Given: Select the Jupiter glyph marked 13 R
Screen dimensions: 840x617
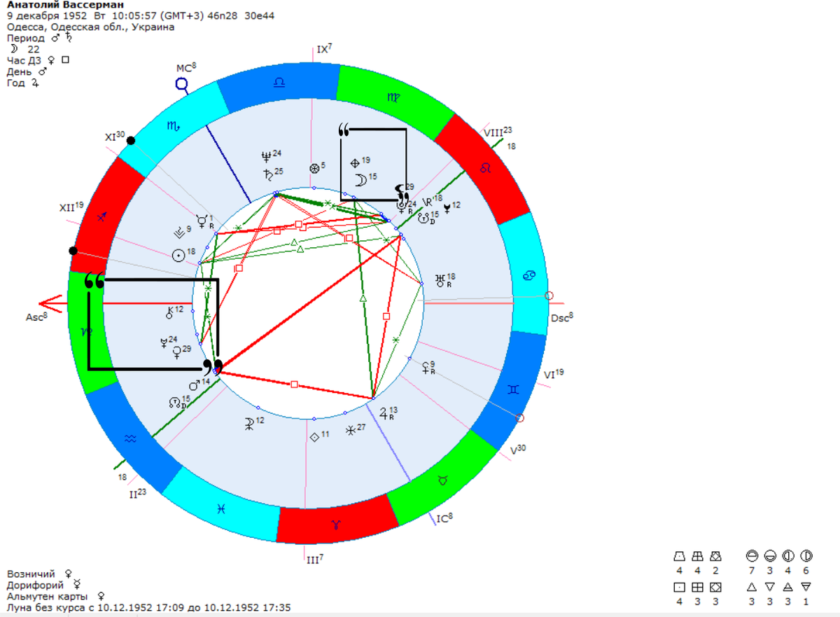Looking at the screenshot, I should [x=383, y=413].
